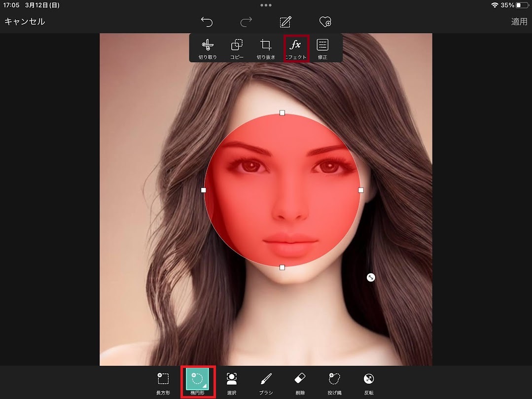Pick the ブラシ brush tool
The height and width of the screenshot is (399, 532).
(x=266, y=382)
